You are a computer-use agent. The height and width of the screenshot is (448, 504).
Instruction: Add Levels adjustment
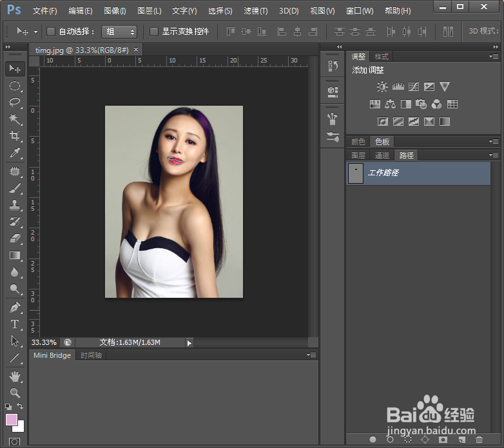[x=398, y=86]
